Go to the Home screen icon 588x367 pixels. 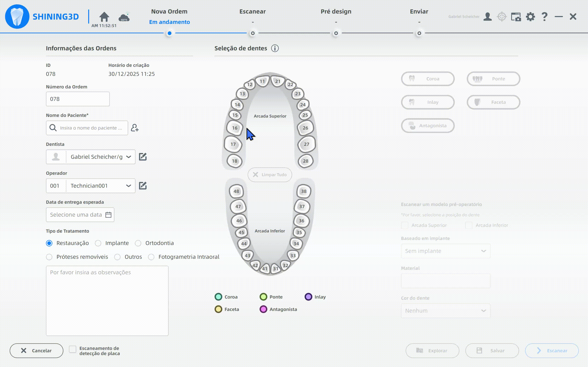104,17
